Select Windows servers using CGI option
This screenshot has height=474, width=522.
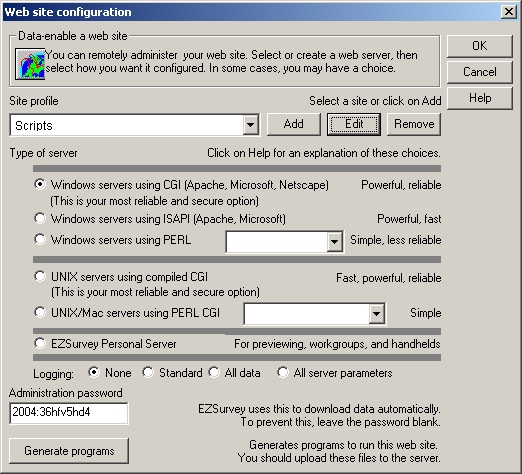coord(40,184)
